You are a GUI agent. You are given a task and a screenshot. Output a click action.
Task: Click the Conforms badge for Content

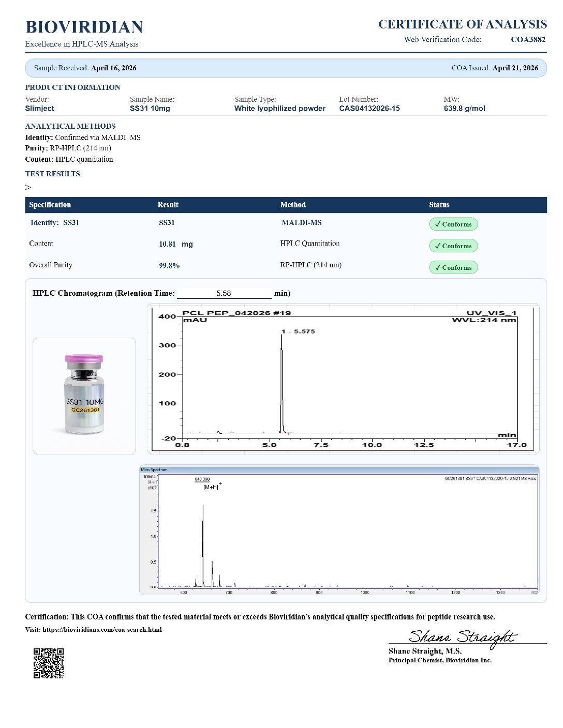click(453, 246)
